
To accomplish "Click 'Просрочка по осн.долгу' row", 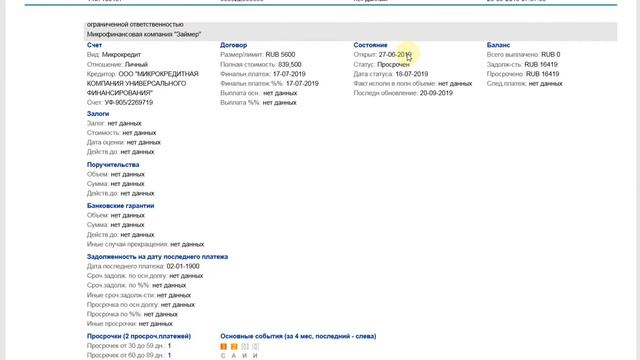I will click(x=141, y=304).
